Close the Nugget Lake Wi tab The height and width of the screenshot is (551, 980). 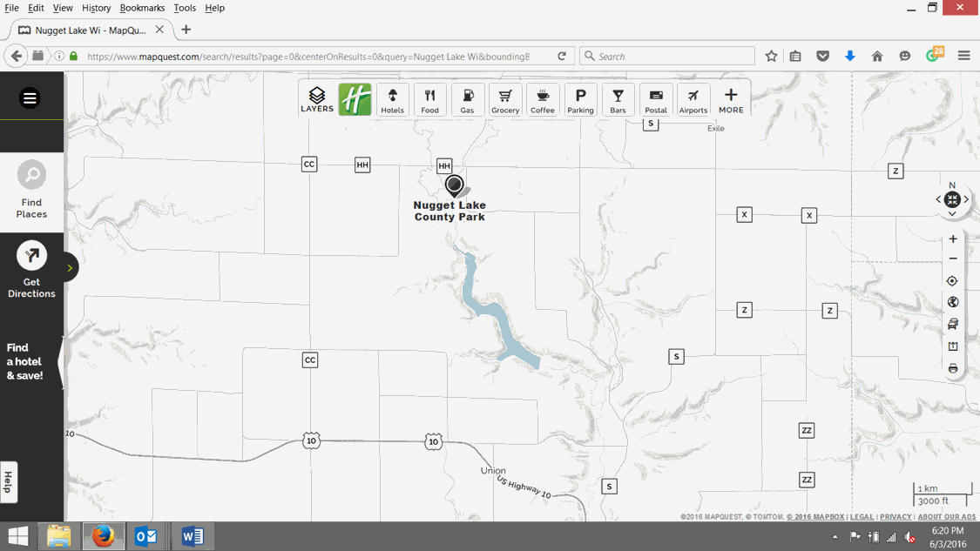pos(159,30)
